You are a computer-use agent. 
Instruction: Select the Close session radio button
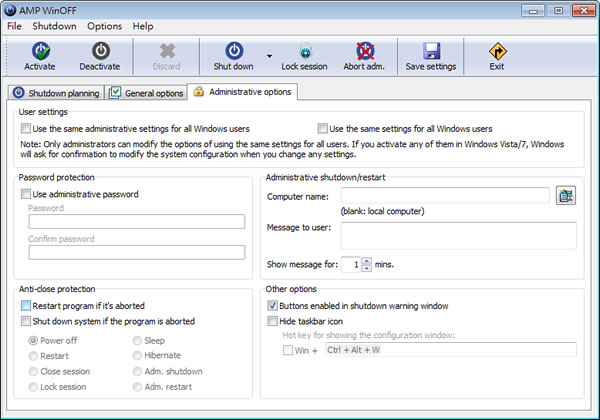click(x=33, y=371)
